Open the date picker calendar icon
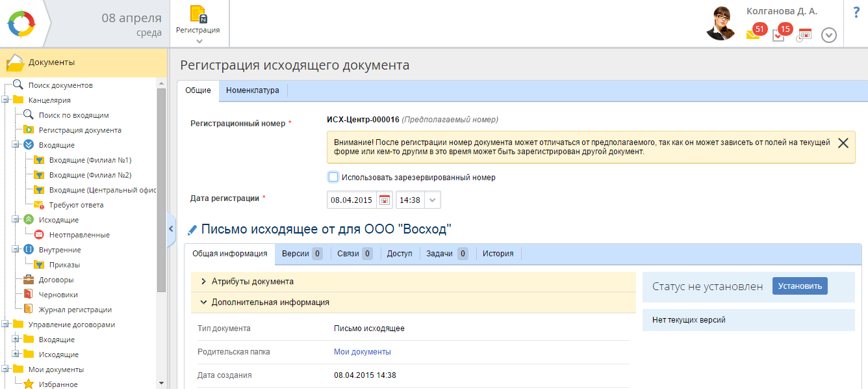 click(385, 200)
